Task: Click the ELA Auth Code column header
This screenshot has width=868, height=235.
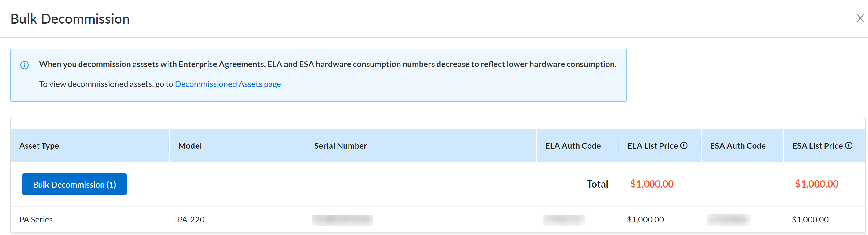Action: [x=573, y=146]
